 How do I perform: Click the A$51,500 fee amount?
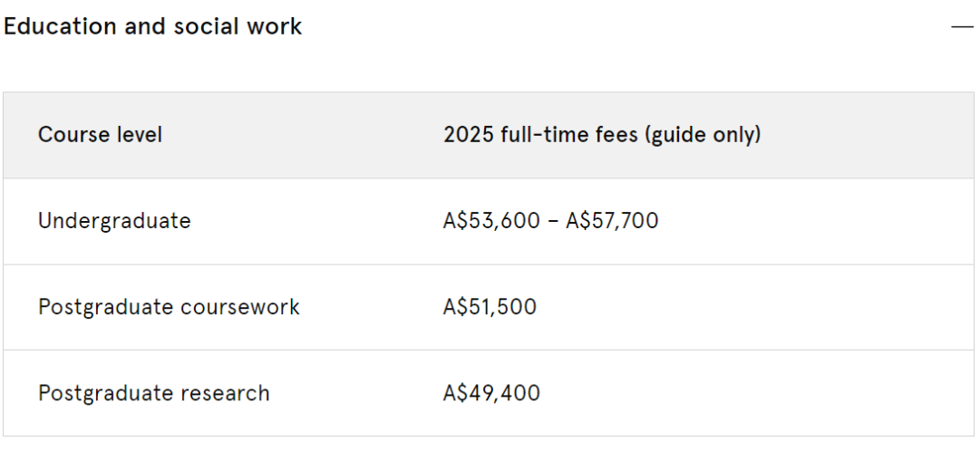click(490, 307)
